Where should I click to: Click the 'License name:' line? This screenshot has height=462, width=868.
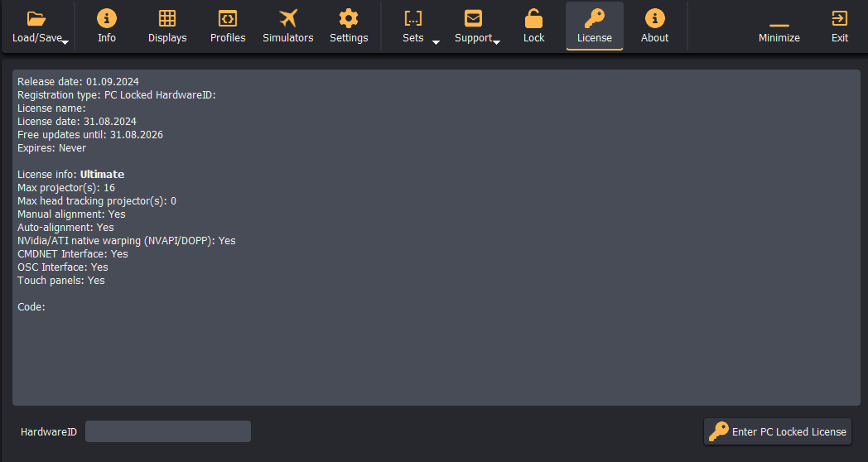point(51,108)
